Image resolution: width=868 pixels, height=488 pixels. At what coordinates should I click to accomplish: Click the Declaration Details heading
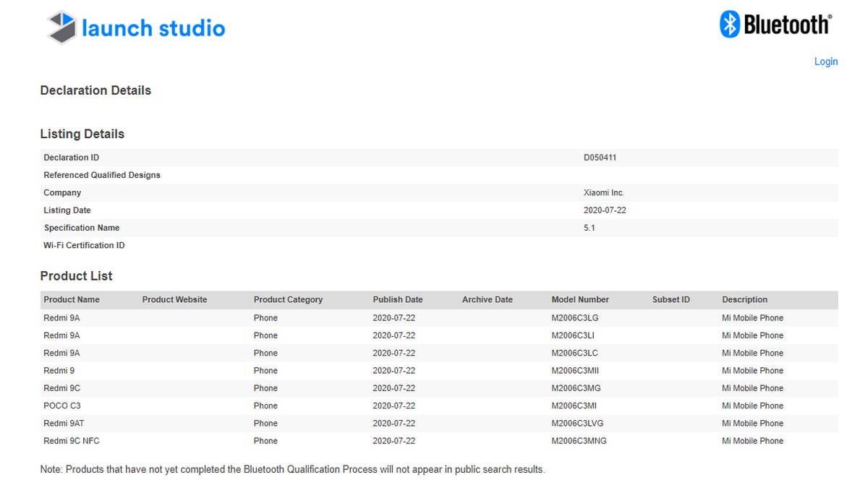coord(95,90)
